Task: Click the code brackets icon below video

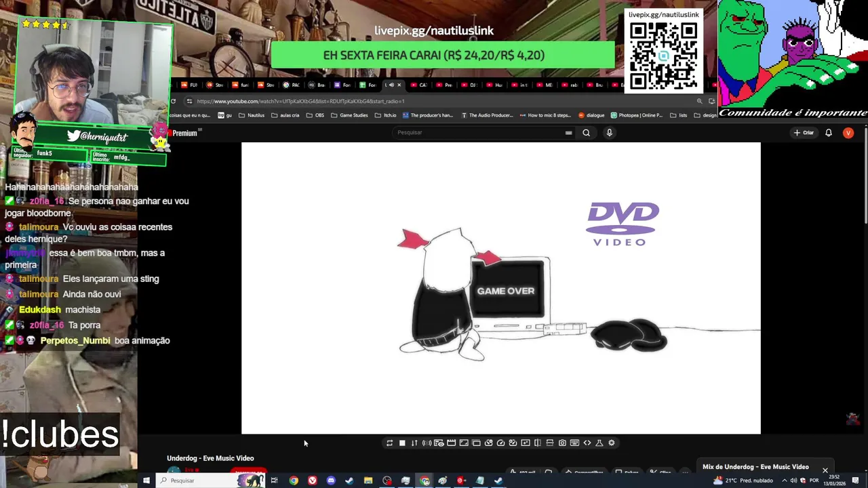Action: coord(587,443)
